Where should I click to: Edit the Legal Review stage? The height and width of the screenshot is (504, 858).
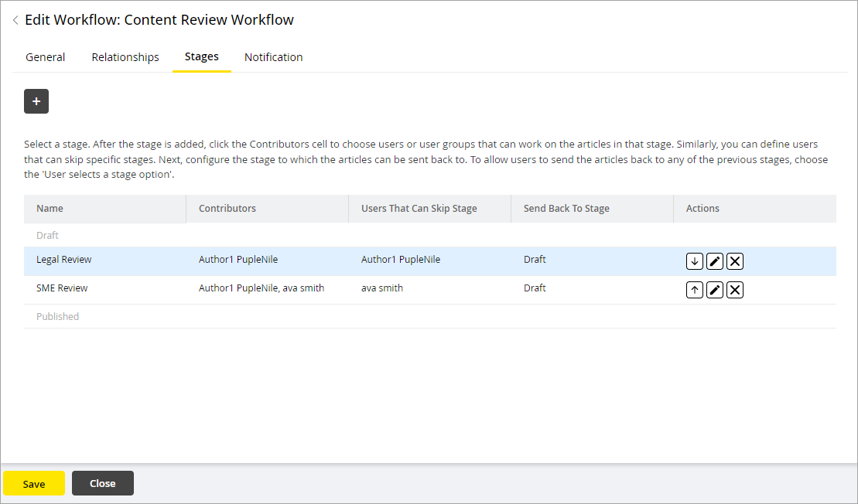coord(715,261)
